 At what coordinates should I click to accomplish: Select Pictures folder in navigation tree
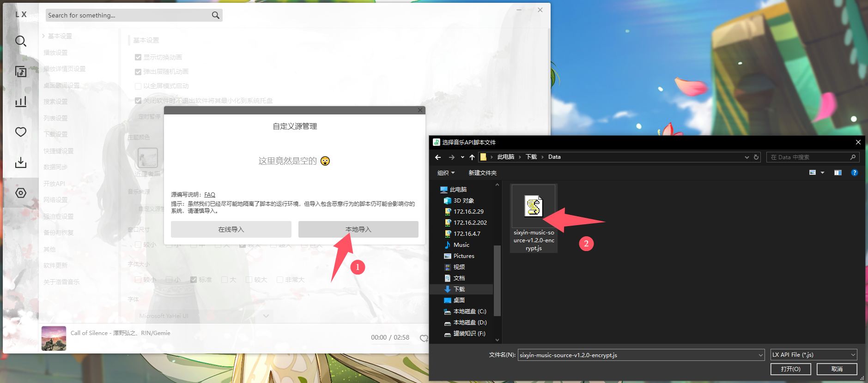click(464, 256)
